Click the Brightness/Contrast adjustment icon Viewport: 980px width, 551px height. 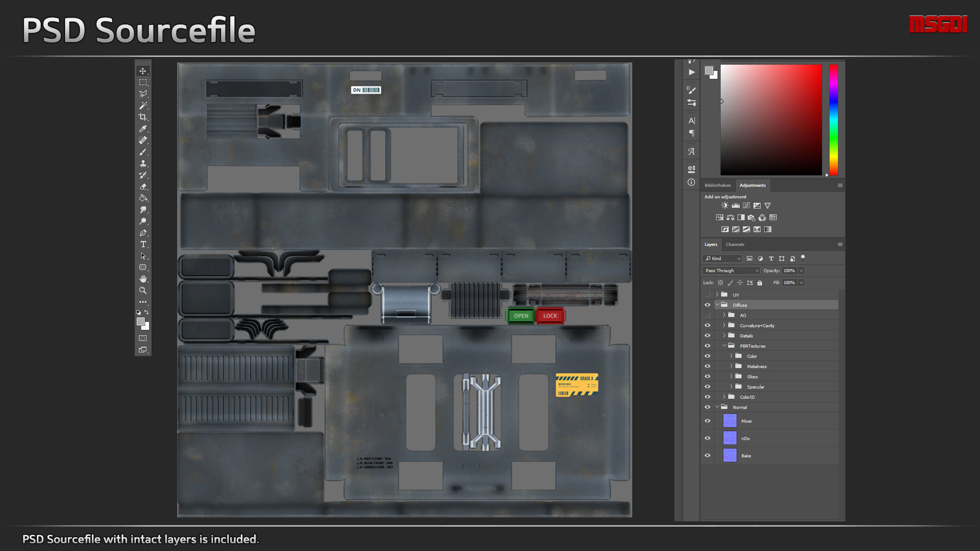point(724,206)
